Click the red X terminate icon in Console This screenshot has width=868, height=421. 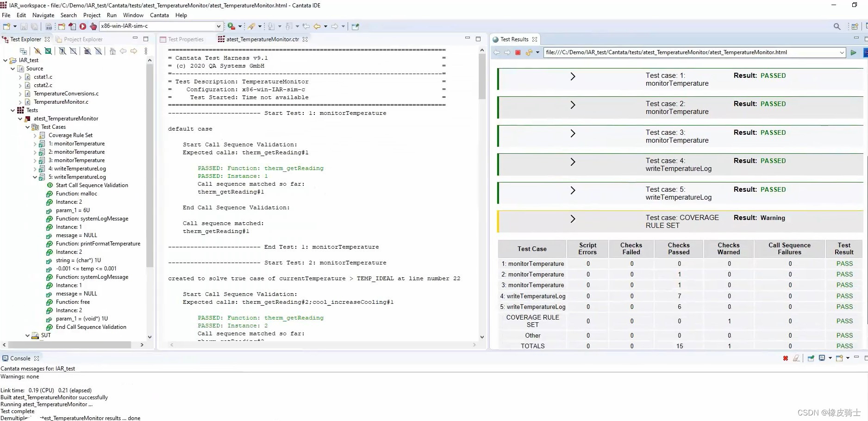786,358
